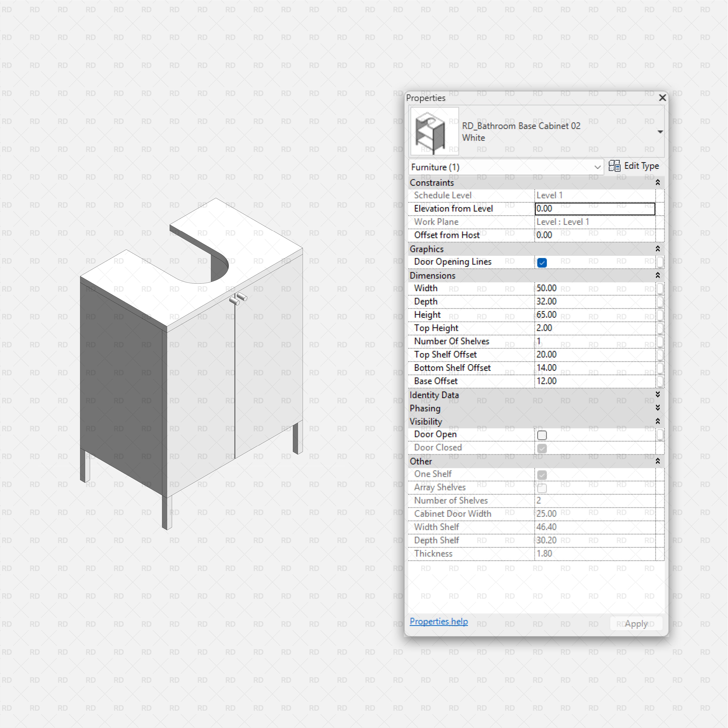This screenshot has height=728, width=728.
Task: Collapse the Other section
Action: pos(657,461)
